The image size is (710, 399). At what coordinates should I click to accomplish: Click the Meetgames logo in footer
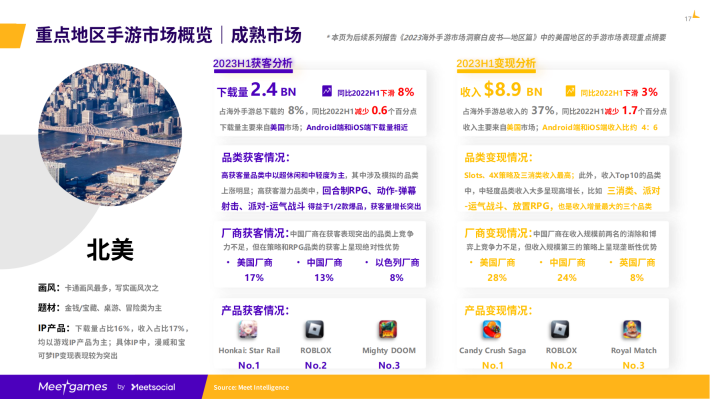(73, 387)
